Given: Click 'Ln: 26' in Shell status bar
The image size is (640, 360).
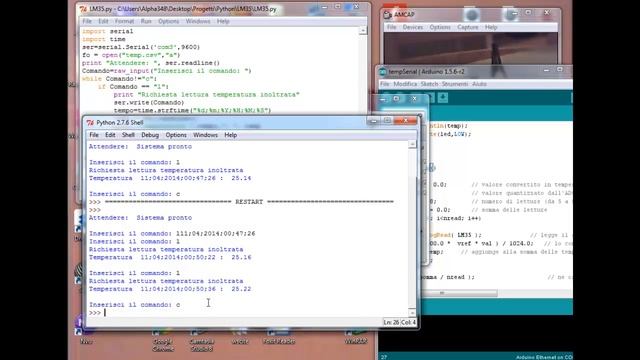Looking at the screenshot, I should pyautogui.click(x=391, y=322).
